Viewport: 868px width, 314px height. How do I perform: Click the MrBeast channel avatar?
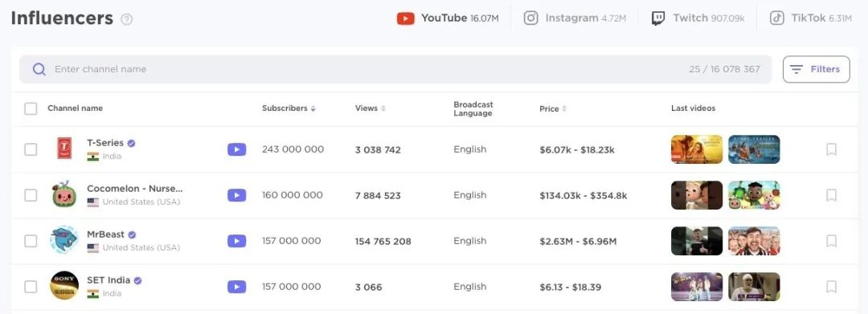point(64,240)
